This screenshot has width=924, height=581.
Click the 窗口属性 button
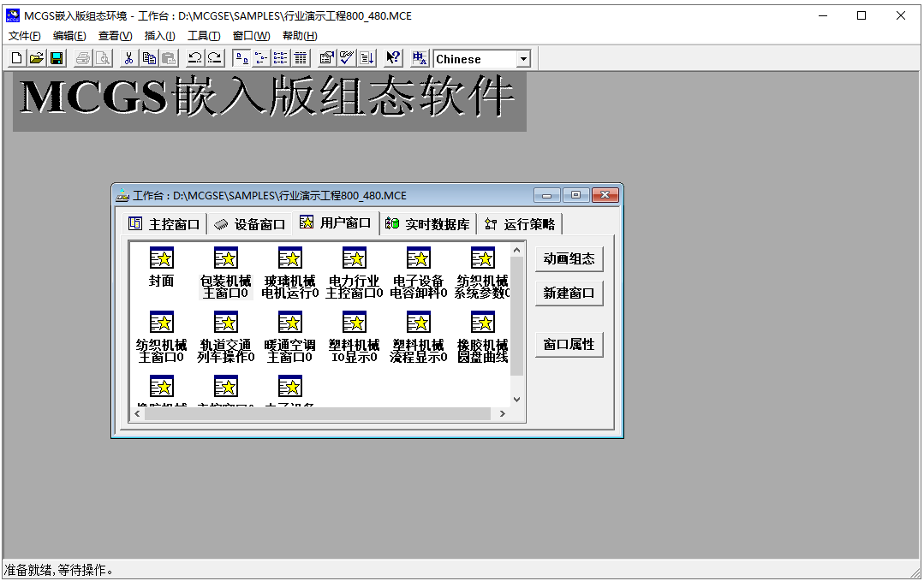[569, 344]
